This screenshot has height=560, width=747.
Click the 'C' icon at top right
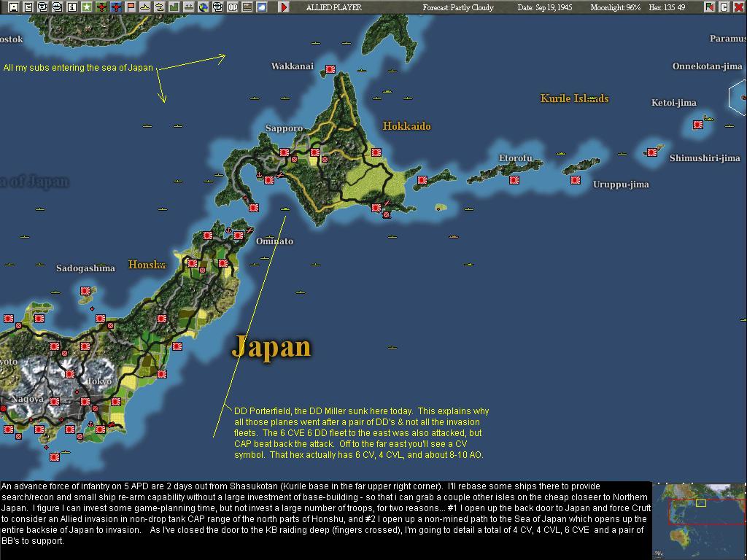724,7
